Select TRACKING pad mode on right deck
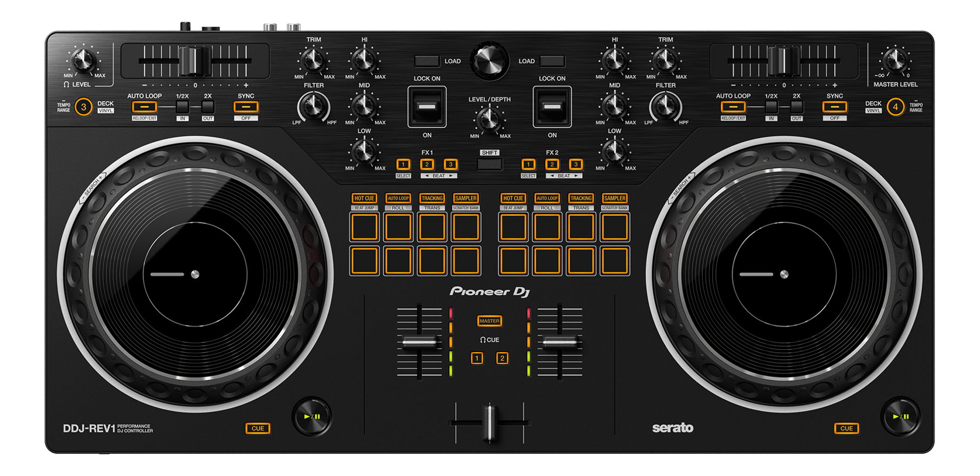The width and height of the screenshot is (980, 476). [581, 199]
